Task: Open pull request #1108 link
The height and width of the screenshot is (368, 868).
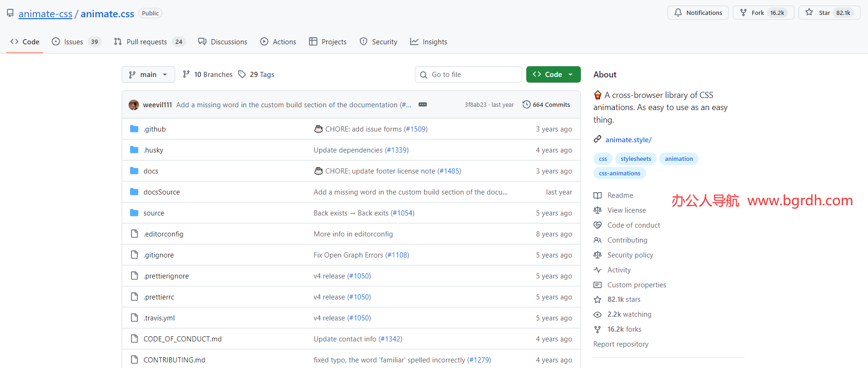Action: 397,255
